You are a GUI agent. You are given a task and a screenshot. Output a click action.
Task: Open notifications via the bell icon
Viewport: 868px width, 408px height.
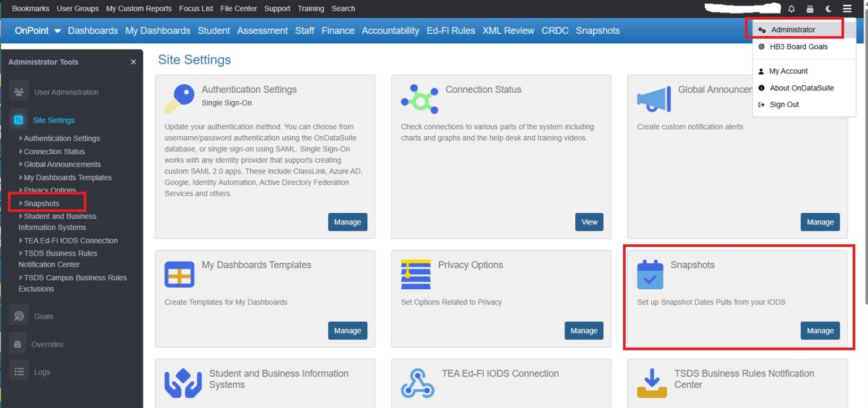pos(792,8)
